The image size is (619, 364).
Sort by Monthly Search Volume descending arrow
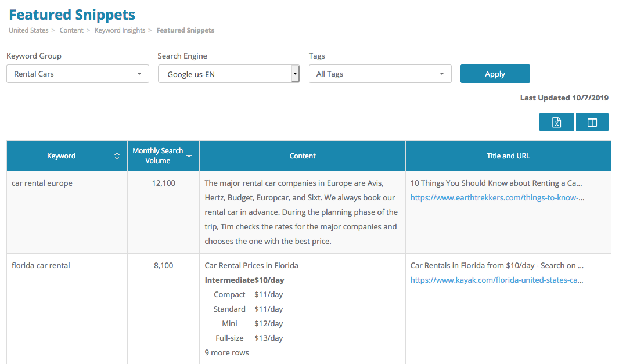click(189, 156)
